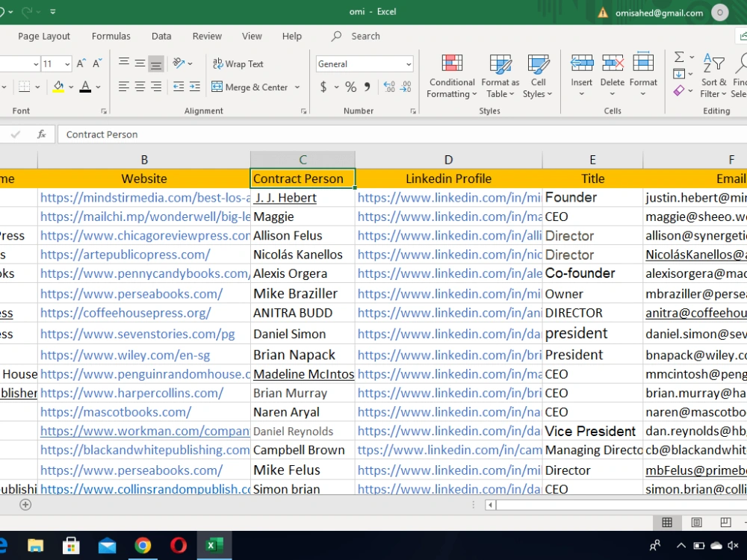The height and width of the screenshot is (560, 747).
Task: Increase font size with the larger A
Action: pos(81,63)
